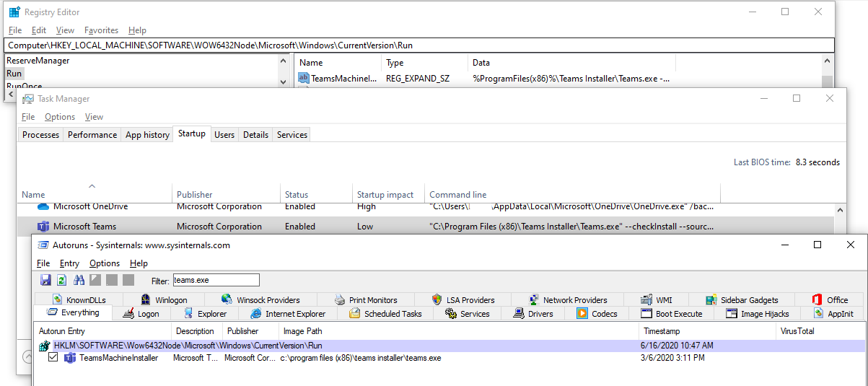Open the LSA Providers tab
The image size is (868, 386).
(463, 299)
